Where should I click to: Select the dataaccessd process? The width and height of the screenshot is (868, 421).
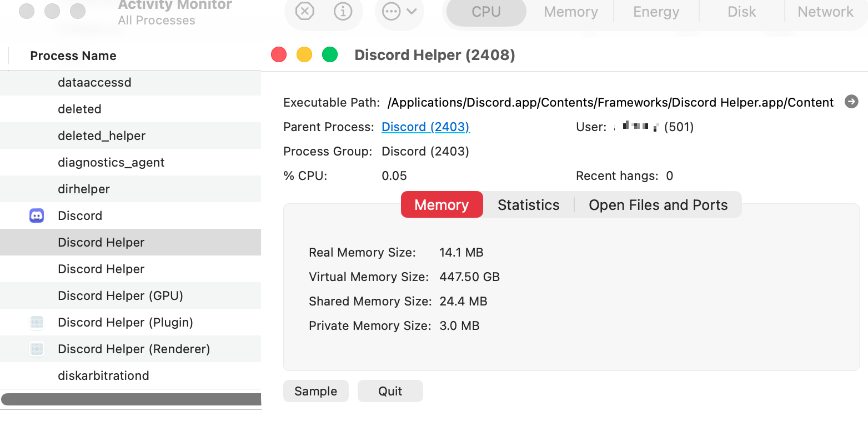click(94, 82)
